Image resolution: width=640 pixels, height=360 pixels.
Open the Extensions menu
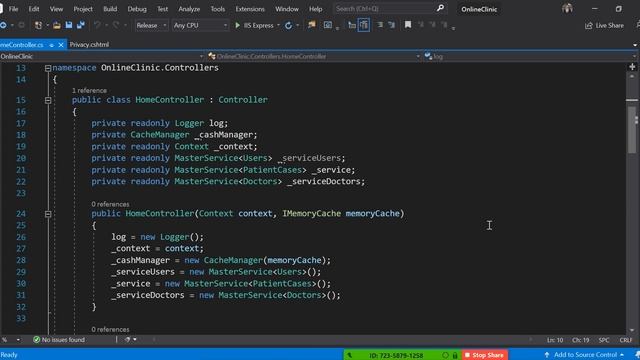pos(250,9)
